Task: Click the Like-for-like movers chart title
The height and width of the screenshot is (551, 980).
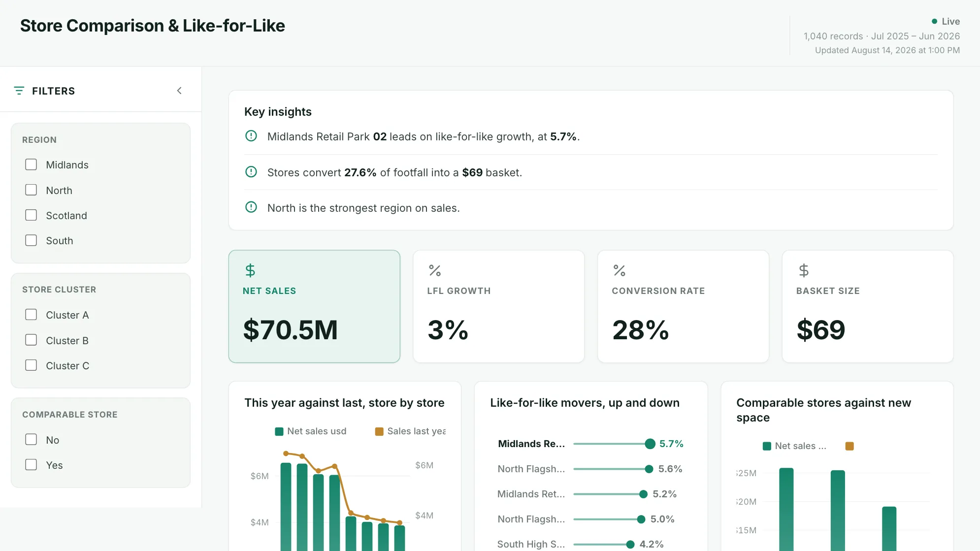Action: [x=585, y=403]
